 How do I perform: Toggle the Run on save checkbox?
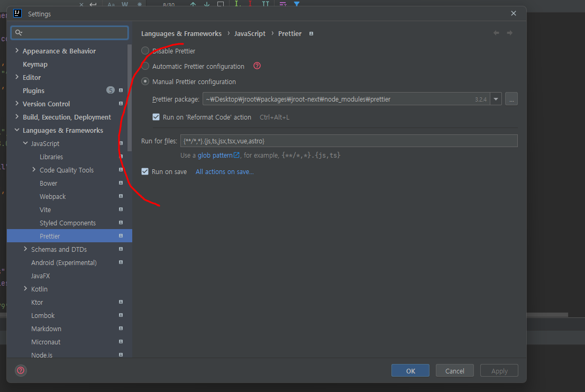(145, 171)
